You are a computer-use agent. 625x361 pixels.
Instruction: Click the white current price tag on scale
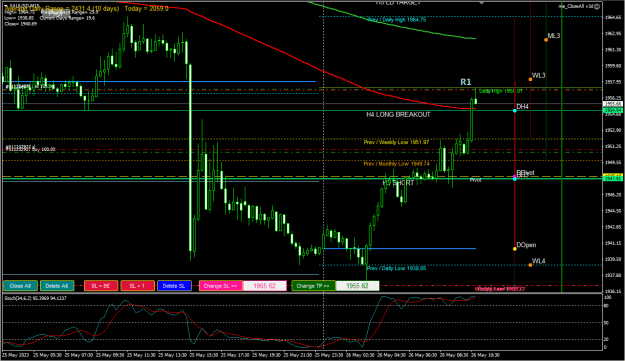pyautogui.click(x=613, y=104)
